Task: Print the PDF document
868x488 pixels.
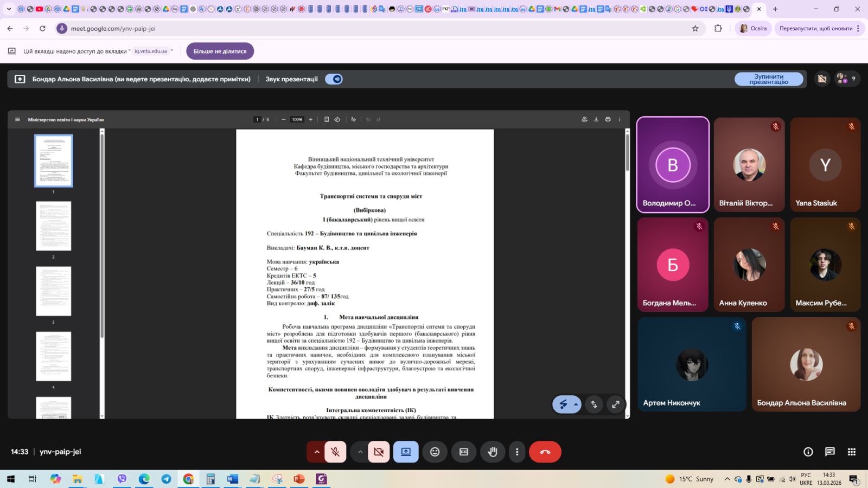Action: [608, 119]
